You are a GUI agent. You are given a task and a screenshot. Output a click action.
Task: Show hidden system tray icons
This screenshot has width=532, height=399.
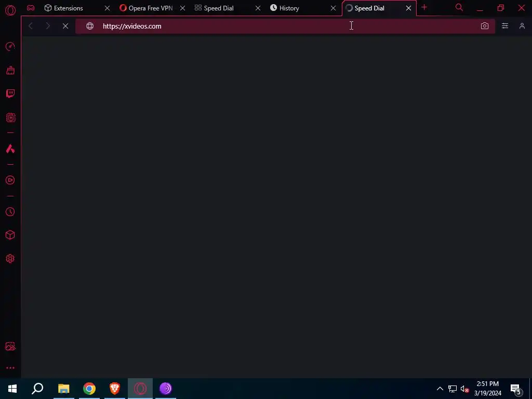pos(440,389)
